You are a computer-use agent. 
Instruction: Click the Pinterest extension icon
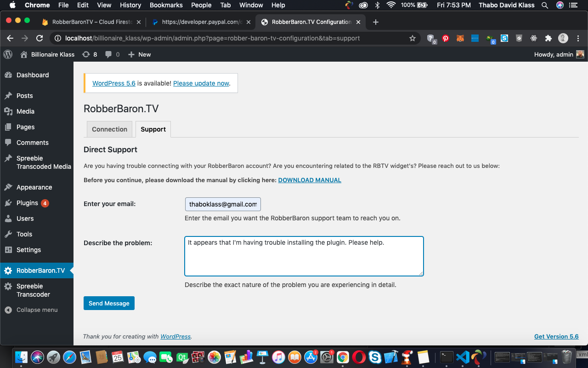pos(446,39)
